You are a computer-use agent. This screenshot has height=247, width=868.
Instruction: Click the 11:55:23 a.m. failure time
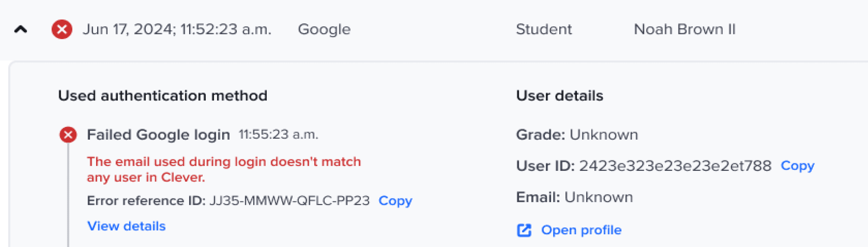(x=278, y=134)
